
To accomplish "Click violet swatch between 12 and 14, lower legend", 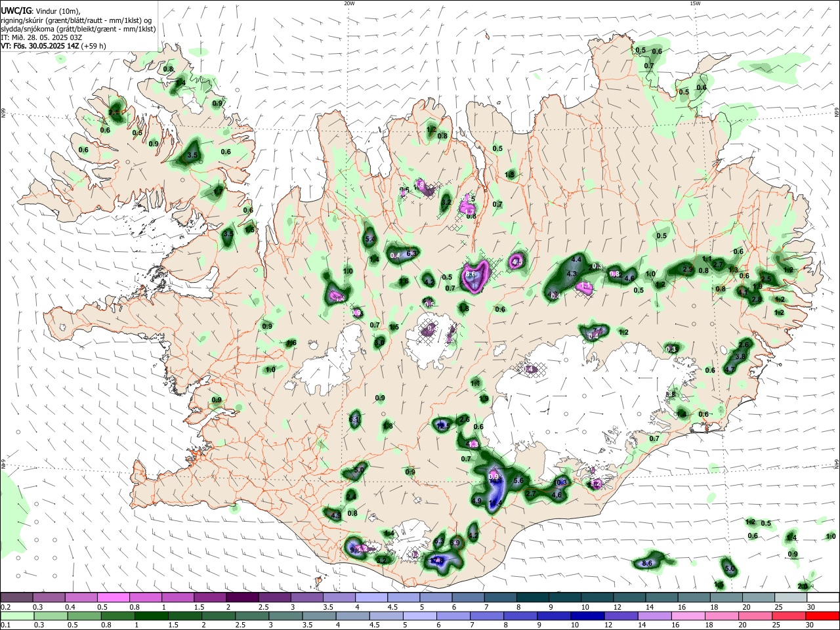I will 620,616.
